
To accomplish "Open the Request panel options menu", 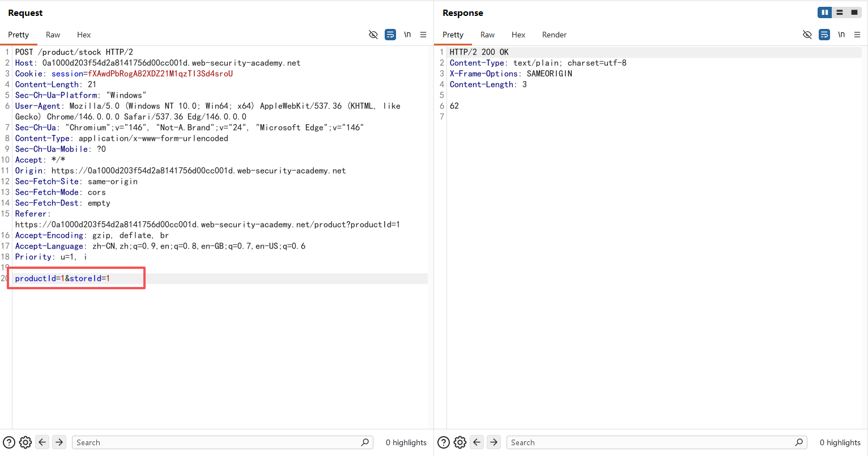I will click(423, 35).
